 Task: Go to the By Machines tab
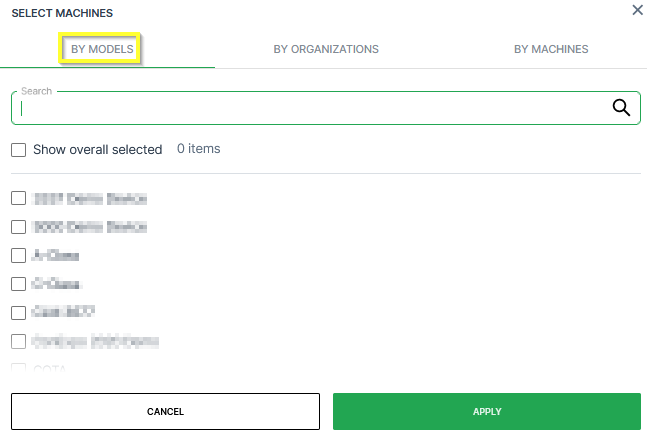click(551, 49)
